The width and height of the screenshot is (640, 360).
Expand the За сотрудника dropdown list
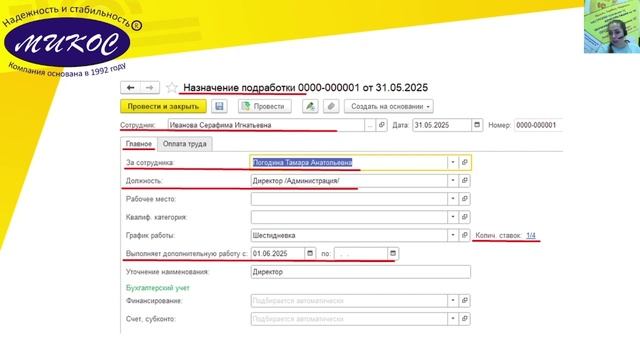point(453,162)
